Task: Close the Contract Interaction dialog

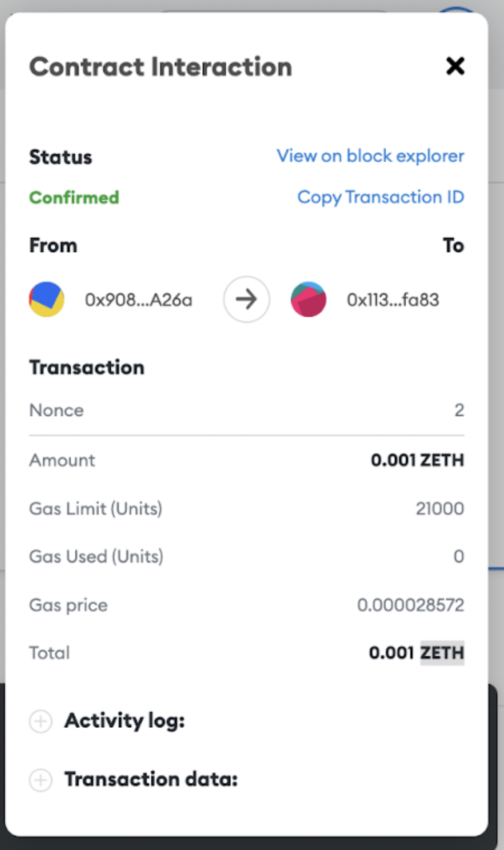Action: pos(455,66)
